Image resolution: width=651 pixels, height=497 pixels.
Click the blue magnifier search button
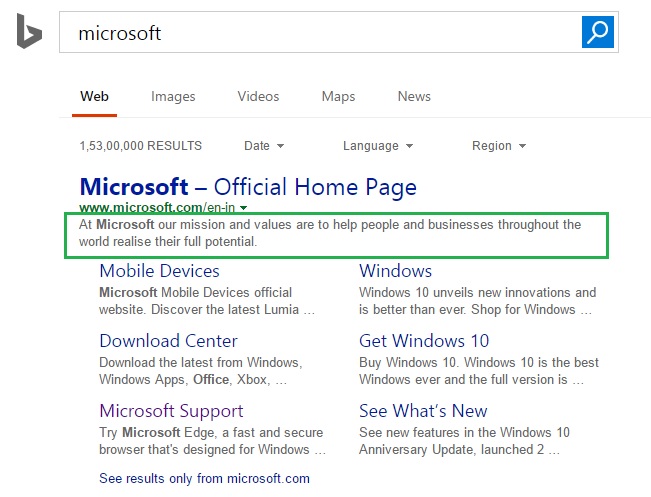[x=598, y=32]
